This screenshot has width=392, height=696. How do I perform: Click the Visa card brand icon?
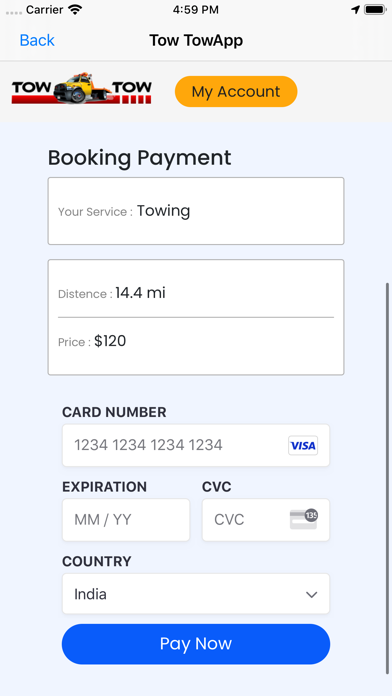303,445
